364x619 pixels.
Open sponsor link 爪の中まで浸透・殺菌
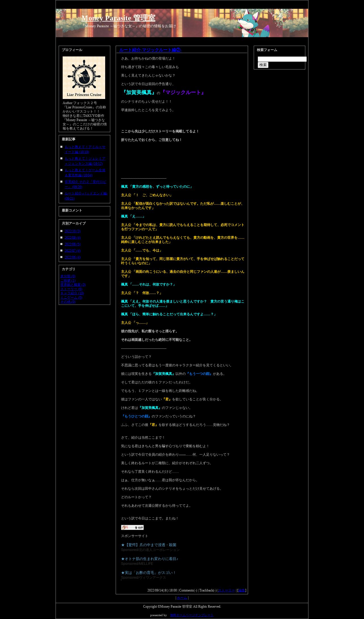(149, 545)
